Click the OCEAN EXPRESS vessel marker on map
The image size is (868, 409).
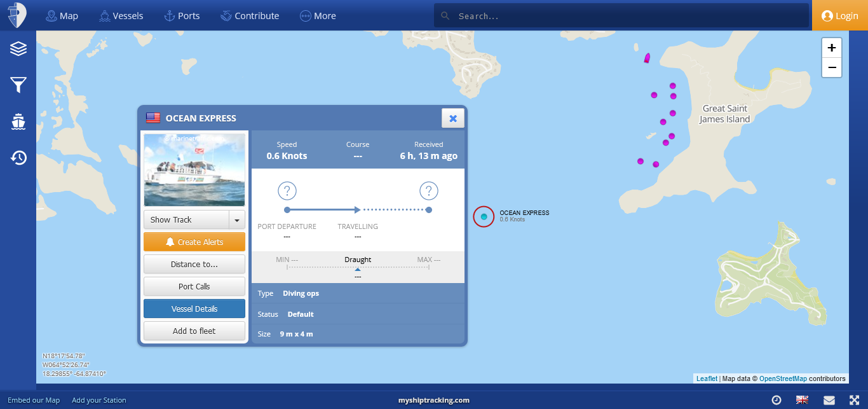pyautogui.click(x=484, y=217)
